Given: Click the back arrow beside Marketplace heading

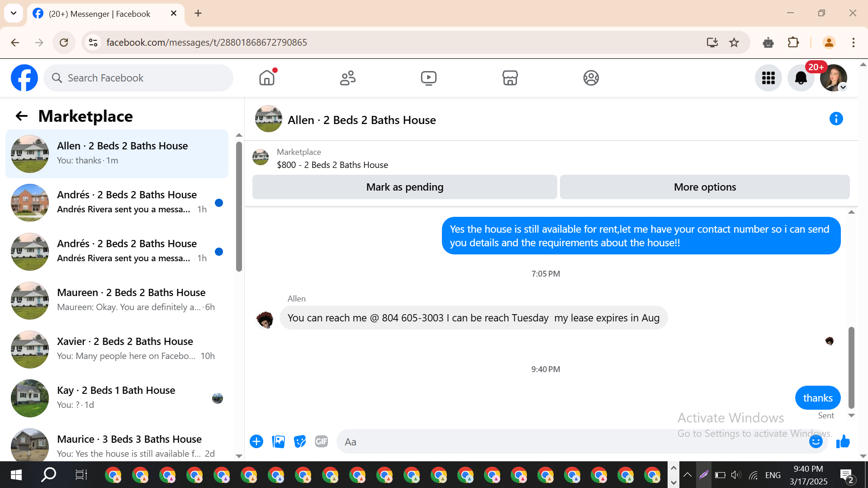Looking at the screenshot, I should coord(22,116).
